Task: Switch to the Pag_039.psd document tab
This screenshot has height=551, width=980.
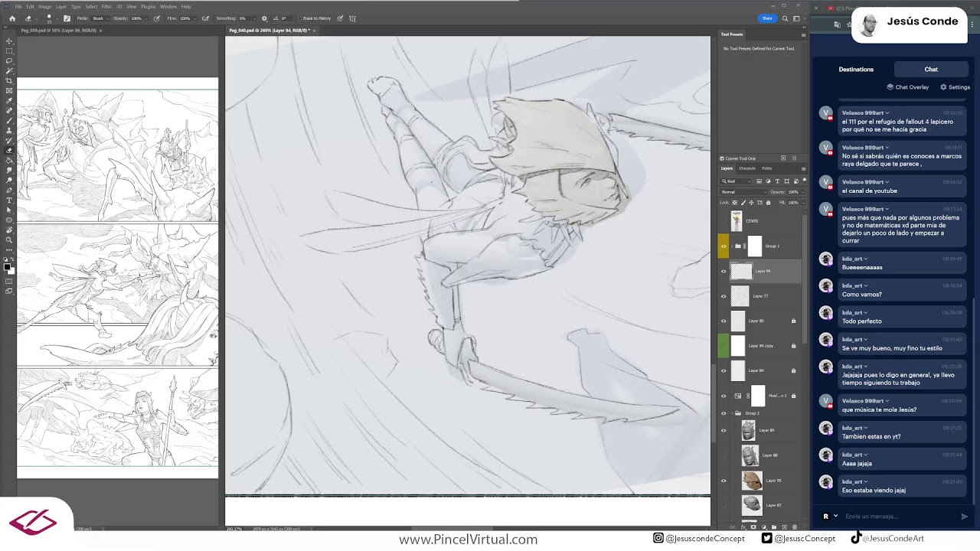Action: coord(58,31)
